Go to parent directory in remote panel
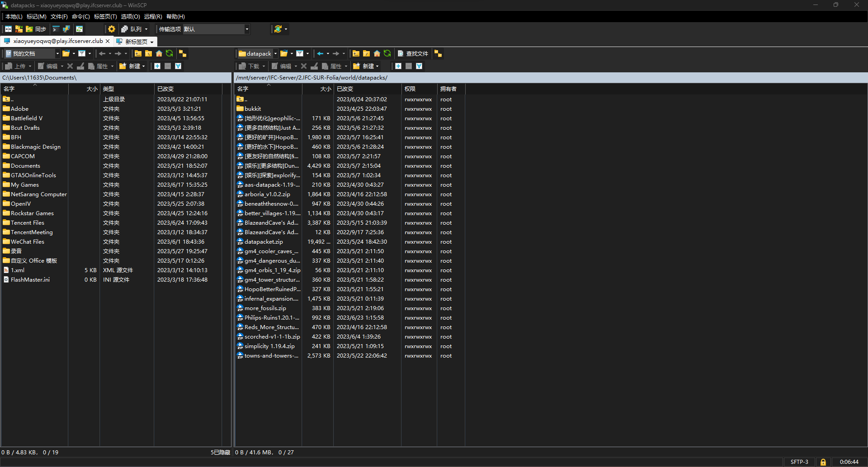The image size is (868, 467). 356,53
